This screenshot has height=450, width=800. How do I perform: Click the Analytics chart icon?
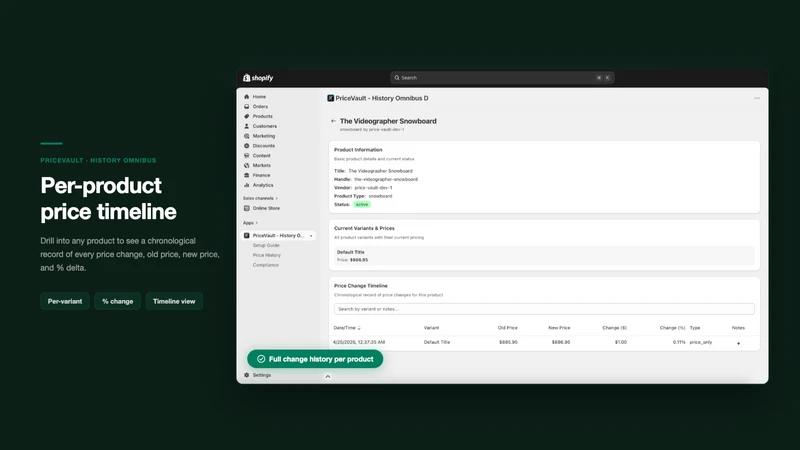[x=246, y=185]
